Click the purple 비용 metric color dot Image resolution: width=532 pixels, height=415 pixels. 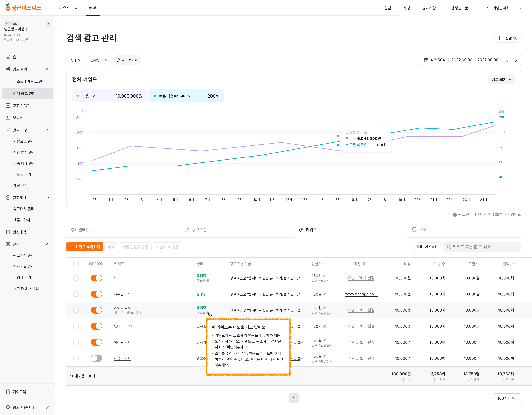pyautogui.click(x=78, y=96)
